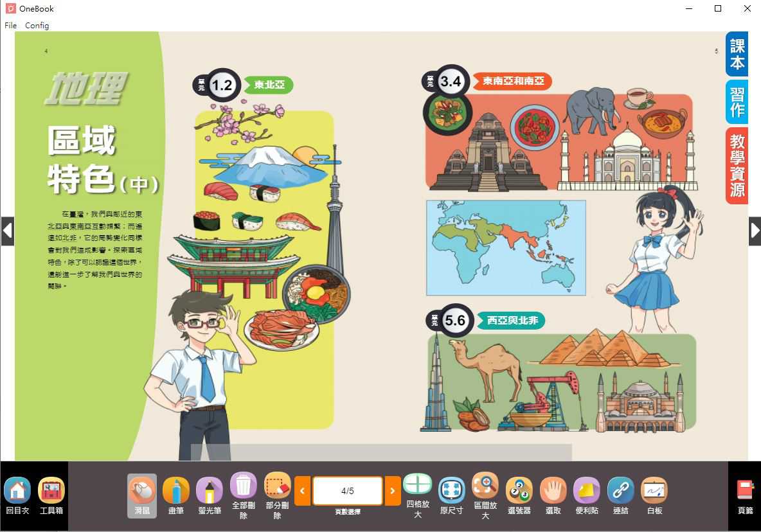Use region zoom tool (區間放大)
761x532 pixels.
point(485,495)
